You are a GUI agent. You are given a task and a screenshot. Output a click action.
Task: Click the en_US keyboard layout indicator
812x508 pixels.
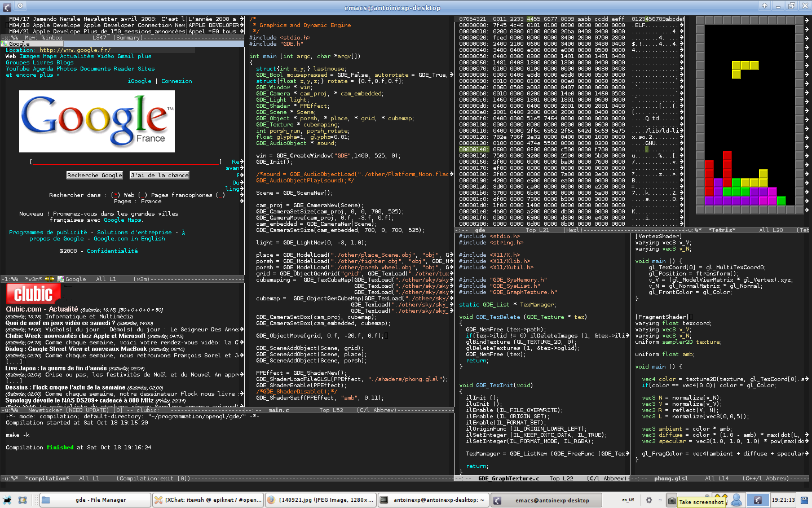[x=628, y=500]
